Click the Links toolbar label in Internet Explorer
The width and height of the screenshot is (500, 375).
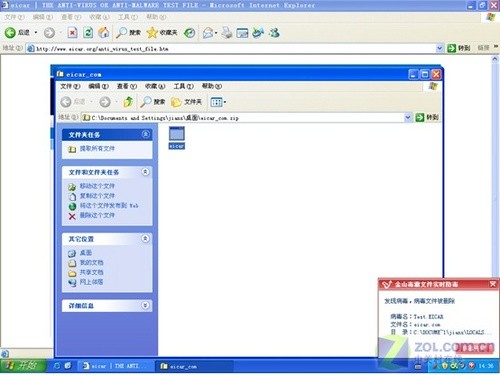[483, 48]
